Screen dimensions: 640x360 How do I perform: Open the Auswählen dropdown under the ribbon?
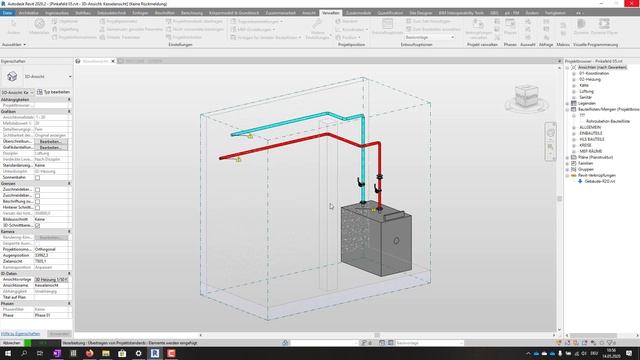[x=14, y=44]
